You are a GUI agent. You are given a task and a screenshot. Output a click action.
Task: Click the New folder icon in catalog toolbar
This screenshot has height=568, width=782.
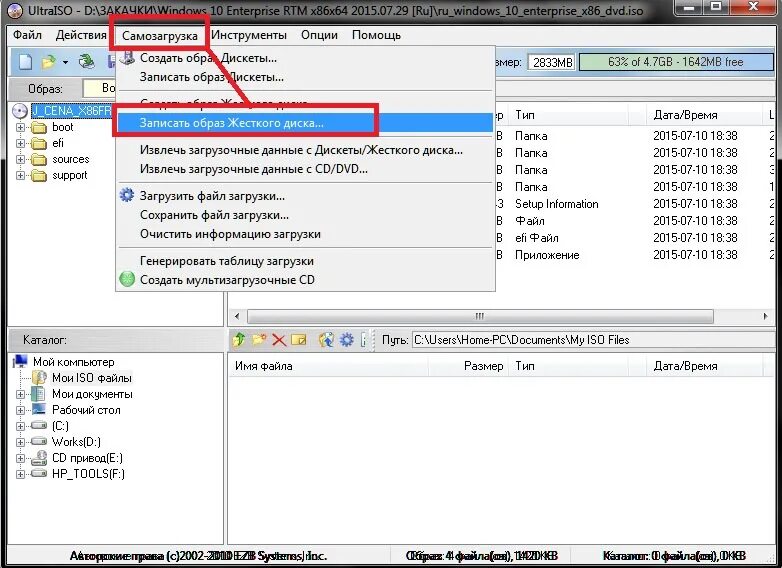tap(259, 340)
